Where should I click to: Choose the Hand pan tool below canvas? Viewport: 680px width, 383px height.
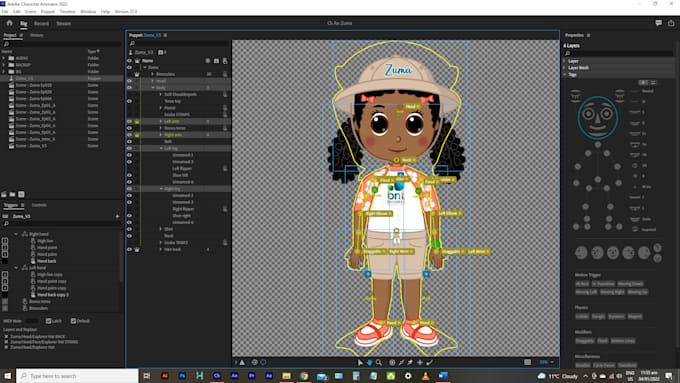point(369,363)
